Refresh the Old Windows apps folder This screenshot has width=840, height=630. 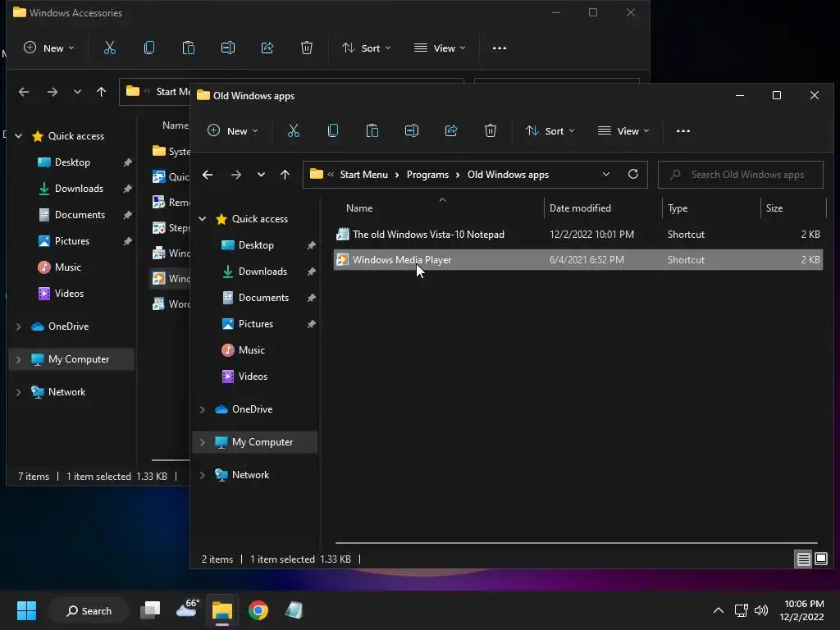pos(632,175)
